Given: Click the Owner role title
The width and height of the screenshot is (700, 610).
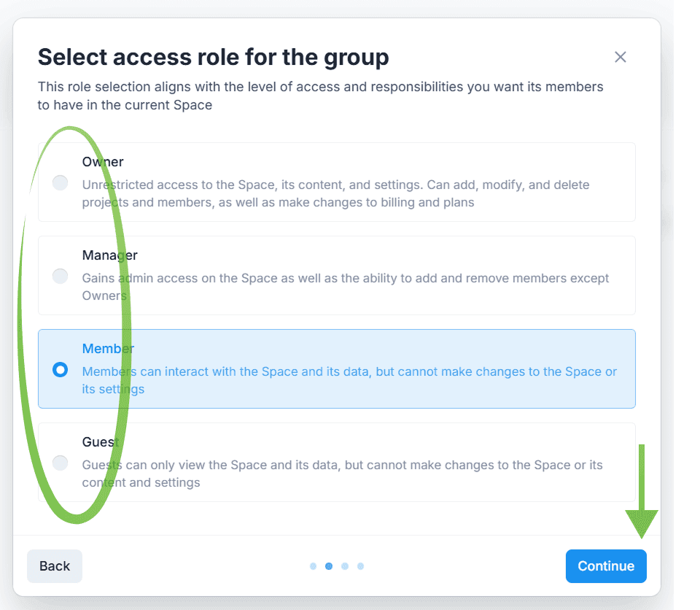Looking at the screenshot, I should pos(103,162).
